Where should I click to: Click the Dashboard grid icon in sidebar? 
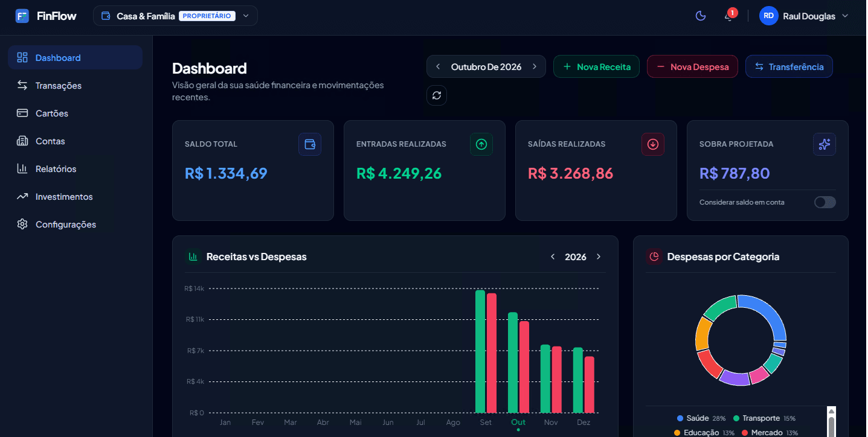[22, 57]
